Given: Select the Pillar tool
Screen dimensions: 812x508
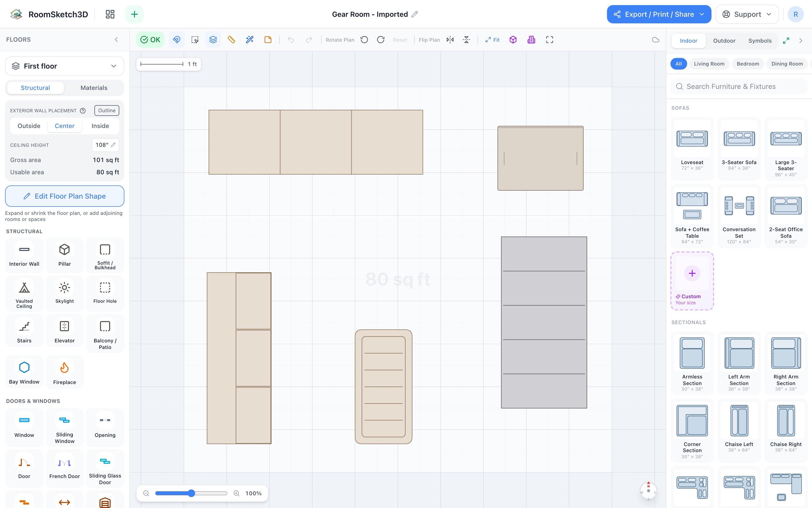Looking at the screenshot, I should [64, 255].
